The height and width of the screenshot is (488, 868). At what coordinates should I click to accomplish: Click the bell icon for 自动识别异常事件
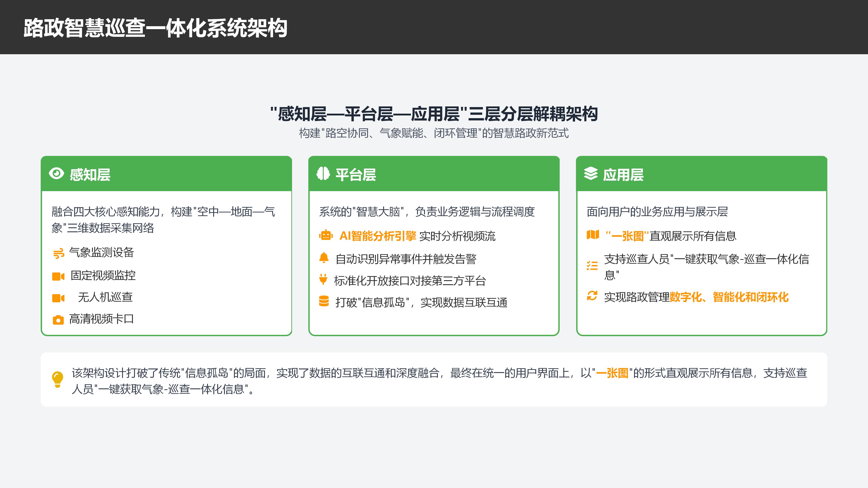click(323, 258)
